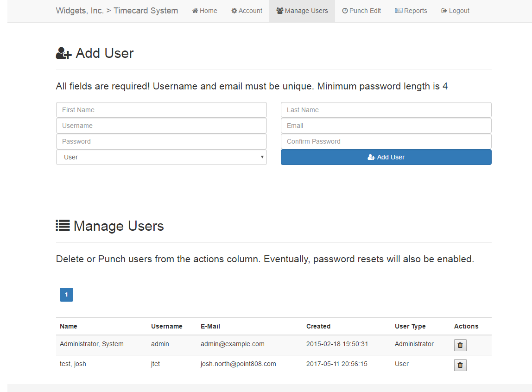Click the Name column header
The image size is (532, 392).
(69, 326)
